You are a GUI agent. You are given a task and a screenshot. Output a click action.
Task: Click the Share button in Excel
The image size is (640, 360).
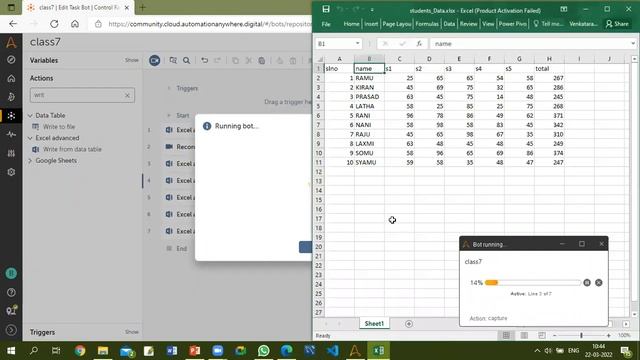coord(617,24)
